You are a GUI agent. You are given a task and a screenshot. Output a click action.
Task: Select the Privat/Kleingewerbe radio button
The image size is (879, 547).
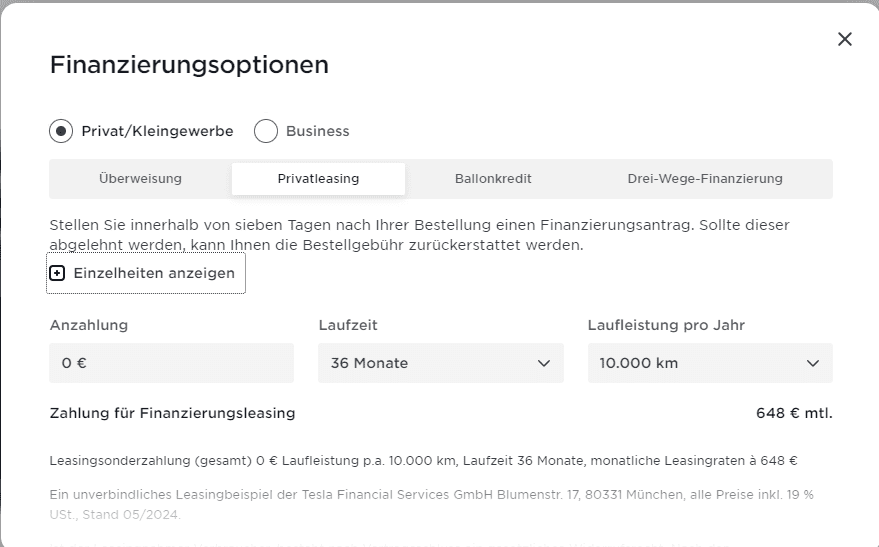[61, 131]
